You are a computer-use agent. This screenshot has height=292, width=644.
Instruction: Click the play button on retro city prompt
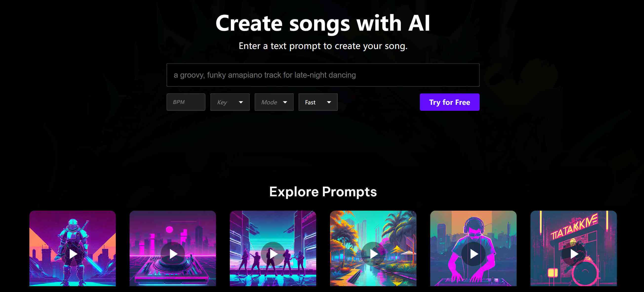pos(173,254)
